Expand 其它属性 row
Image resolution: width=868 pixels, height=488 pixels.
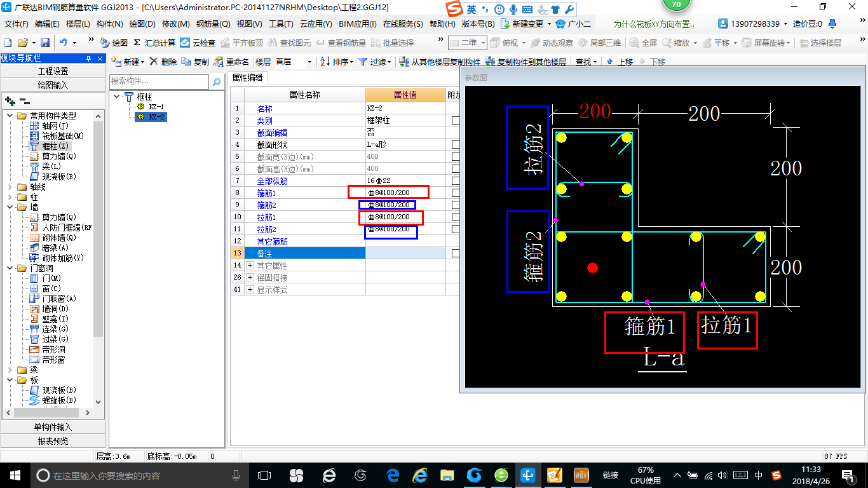click(250, 266)
